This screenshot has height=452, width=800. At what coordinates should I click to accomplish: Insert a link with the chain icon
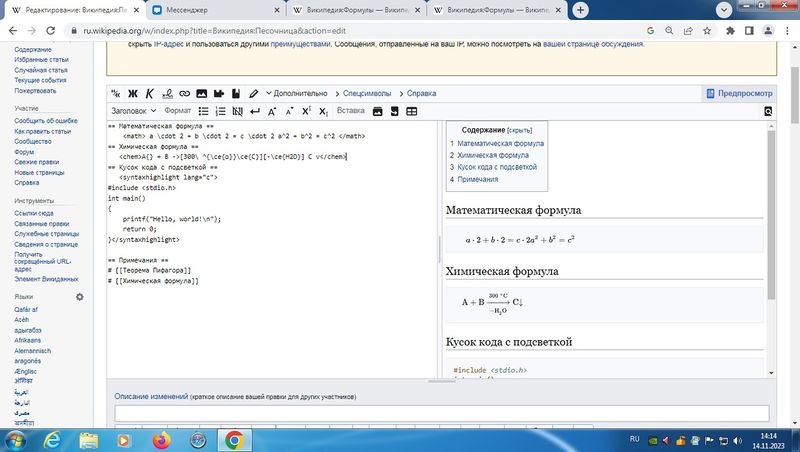[x=185, y=93]
